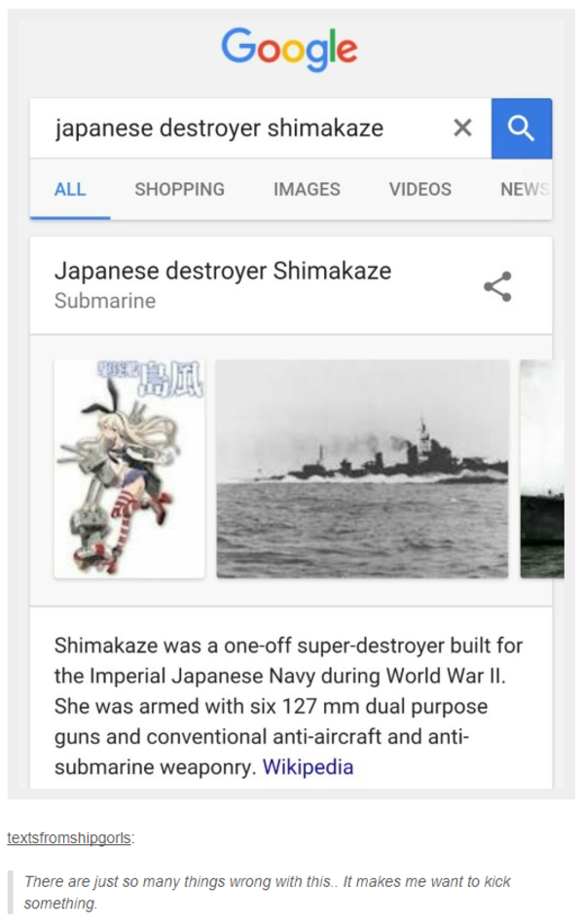Viewport: 584px width, 924px height.
Task: Go to the News tab
Action: [525, 189]
